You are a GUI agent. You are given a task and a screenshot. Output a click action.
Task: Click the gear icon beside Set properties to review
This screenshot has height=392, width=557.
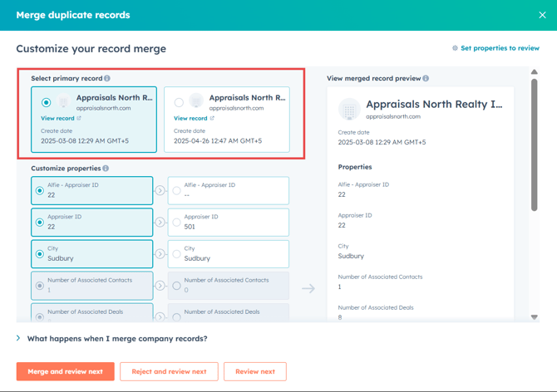[x=455, y=48]
